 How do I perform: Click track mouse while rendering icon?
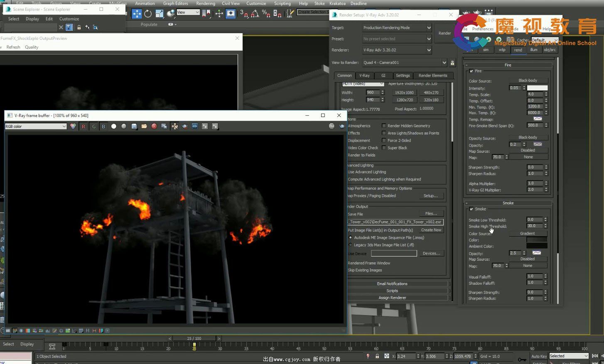click(174, 126)
